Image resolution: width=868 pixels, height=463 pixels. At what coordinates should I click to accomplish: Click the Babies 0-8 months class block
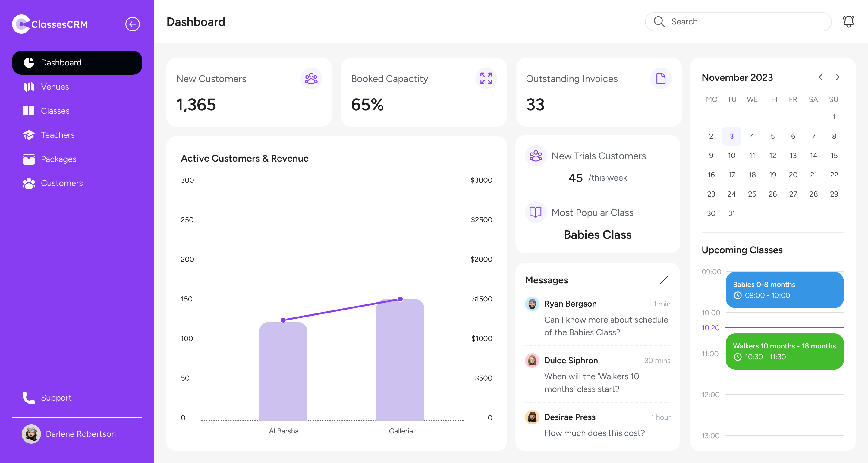coord(785,290)
